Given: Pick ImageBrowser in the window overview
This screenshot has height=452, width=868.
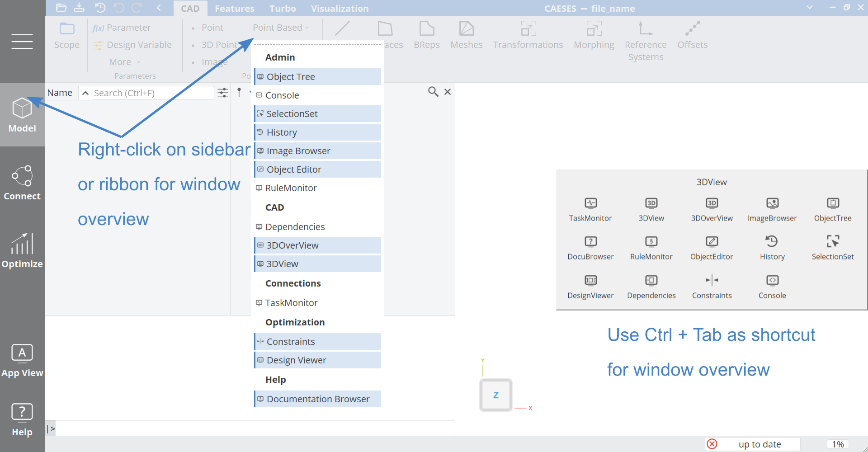Looking at the screenshot, I should [x=772, y=210].
